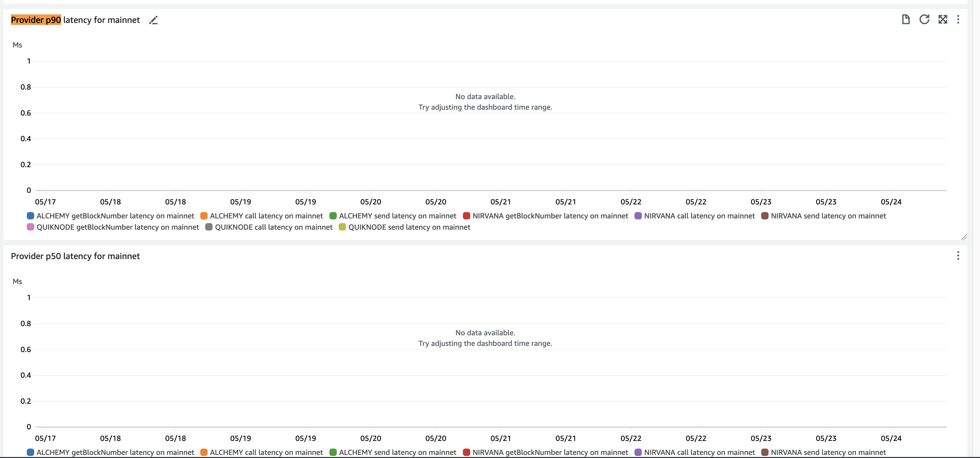Click 05/24 on p50 chart x-axis
Screen dimensions: 980x458
click(891, 438)
